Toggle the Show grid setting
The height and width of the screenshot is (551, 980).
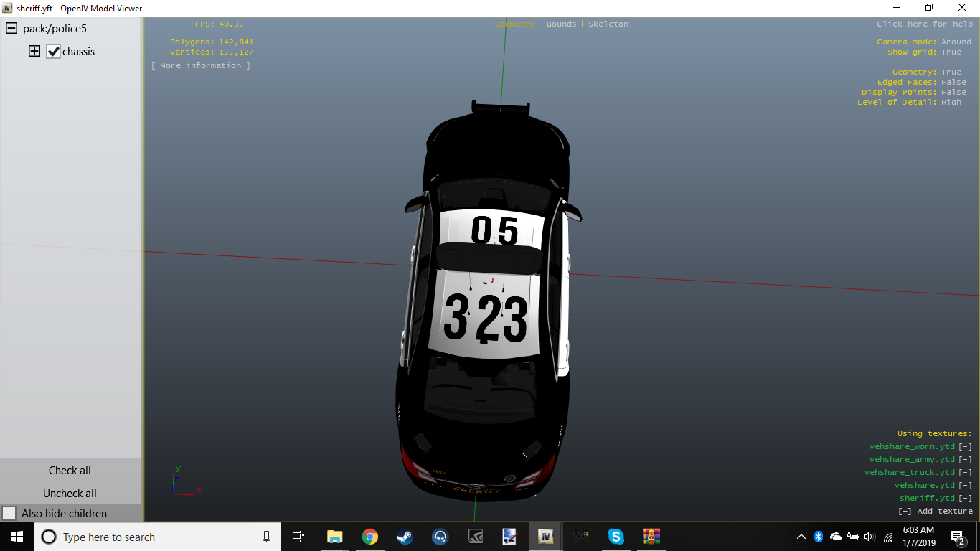click(951, 52)
